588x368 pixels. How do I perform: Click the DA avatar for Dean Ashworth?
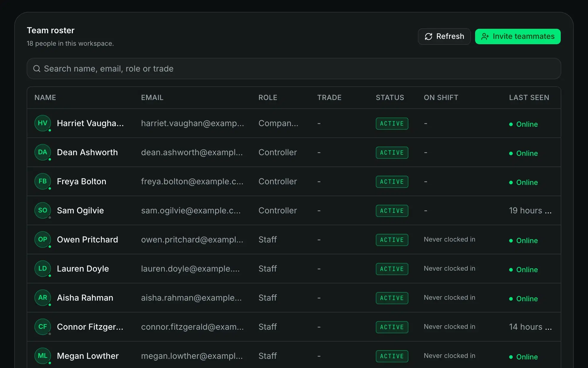click(43, 152)
